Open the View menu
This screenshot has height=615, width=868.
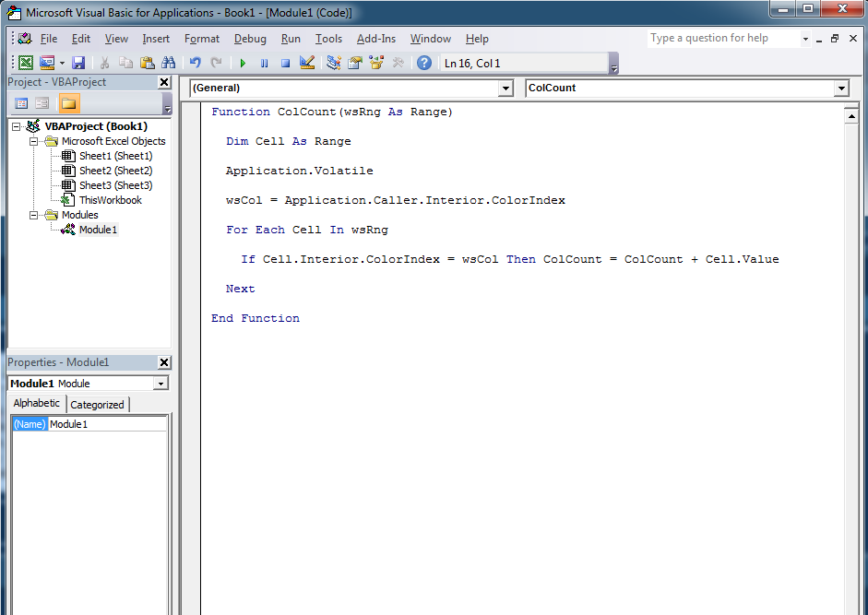click(x=116, y=39)
